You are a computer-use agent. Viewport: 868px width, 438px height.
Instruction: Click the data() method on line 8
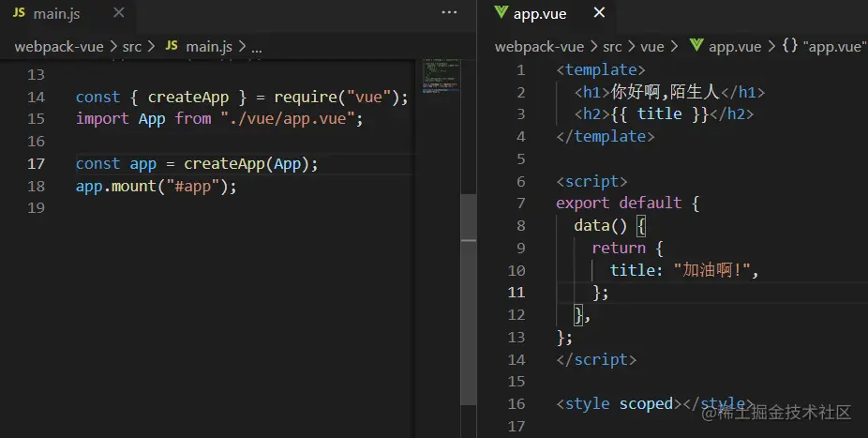600,225
